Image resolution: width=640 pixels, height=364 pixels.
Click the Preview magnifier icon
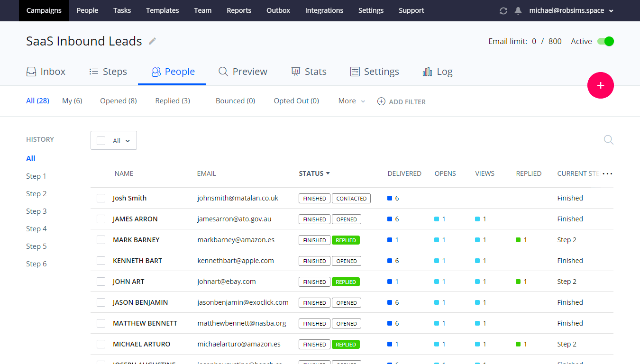click(x=223, y=71)
